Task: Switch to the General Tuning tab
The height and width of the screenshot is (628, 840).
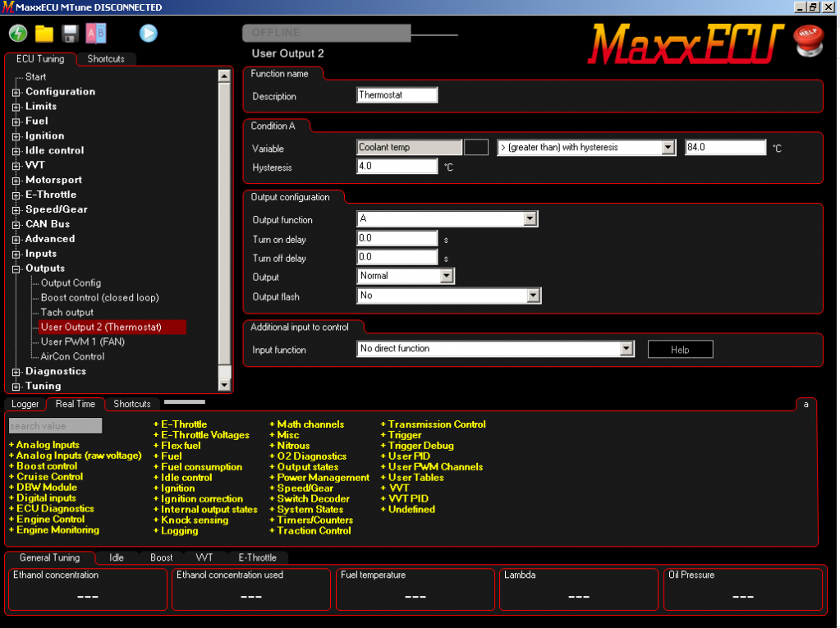Action: tap(50, 557)
